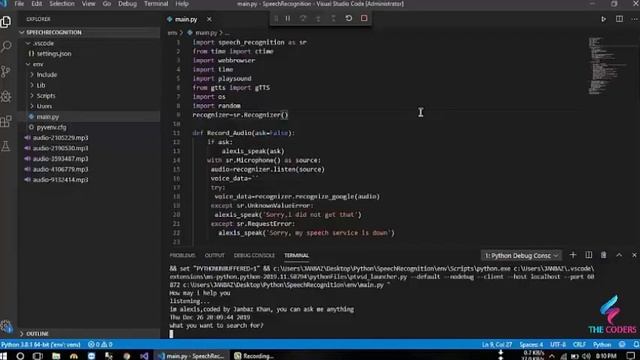Image resolution: width=640 pixels, height=360 pixels.
Task: Pause the debug session
Action: click(288, 18)
